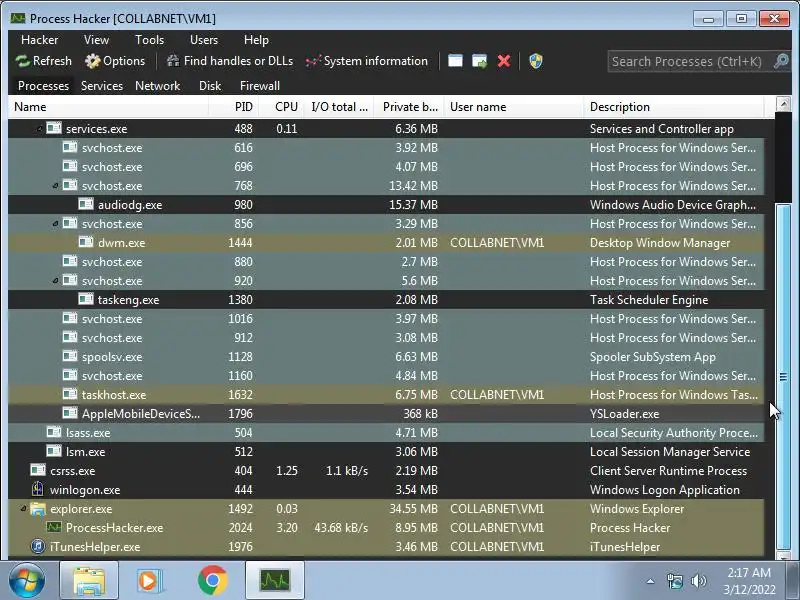Open Windows Explorer from the taskbar
The width and height of the screenshot is (800, 600).
tap(89, 581)
